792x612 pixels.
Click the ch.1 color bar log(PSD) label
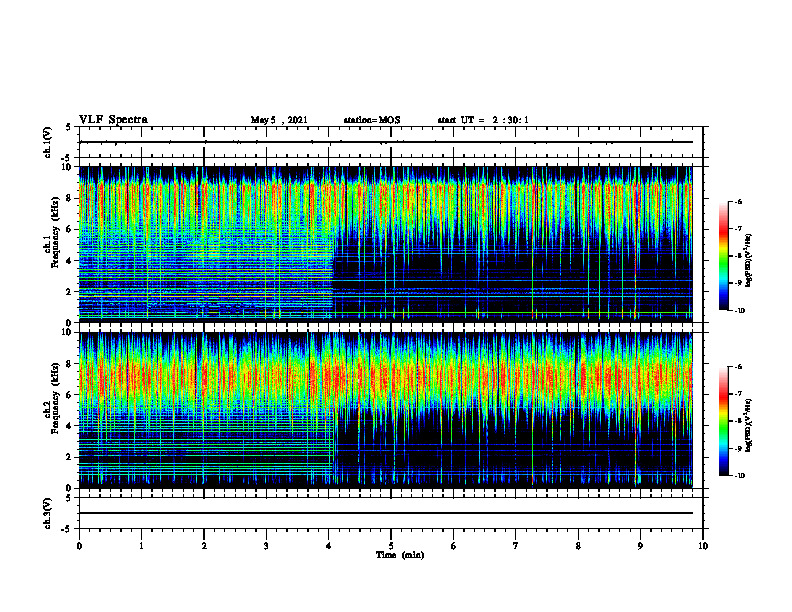749,261
